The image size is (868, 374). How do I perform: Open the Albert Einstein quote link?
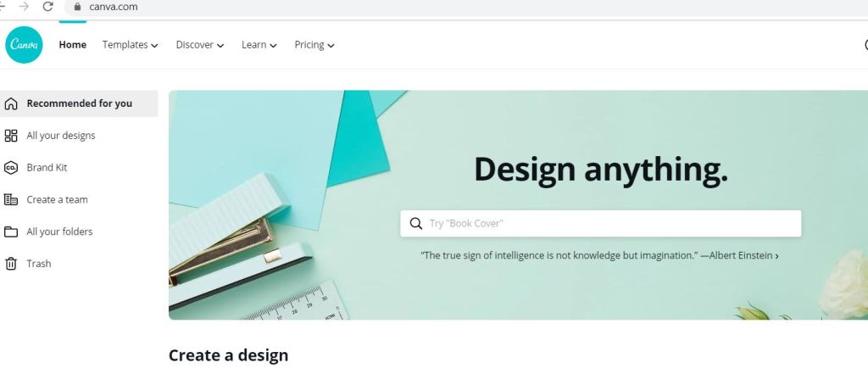[x=599, y=256]
